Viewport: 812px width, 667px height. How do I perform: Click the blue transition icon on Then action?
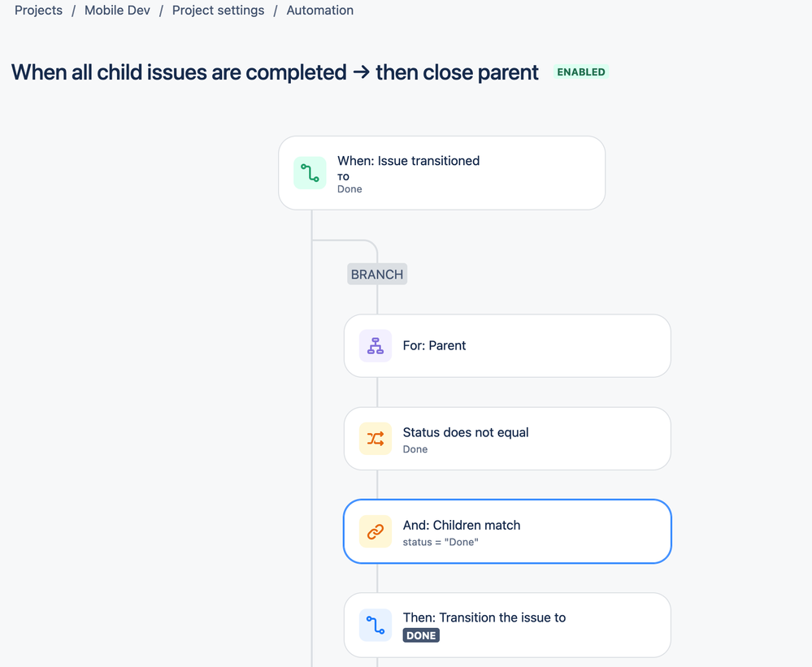(375, 625)
